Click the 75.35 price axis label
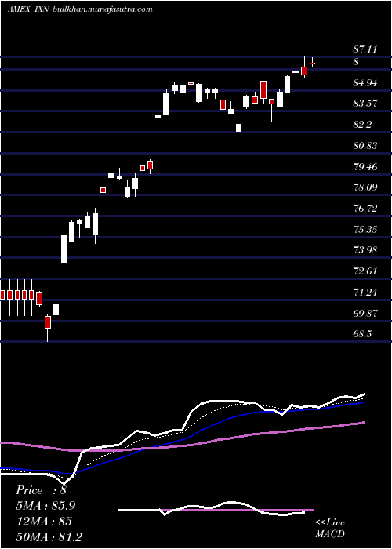This screenshot has width=392, height=549. tap(365, 230)
